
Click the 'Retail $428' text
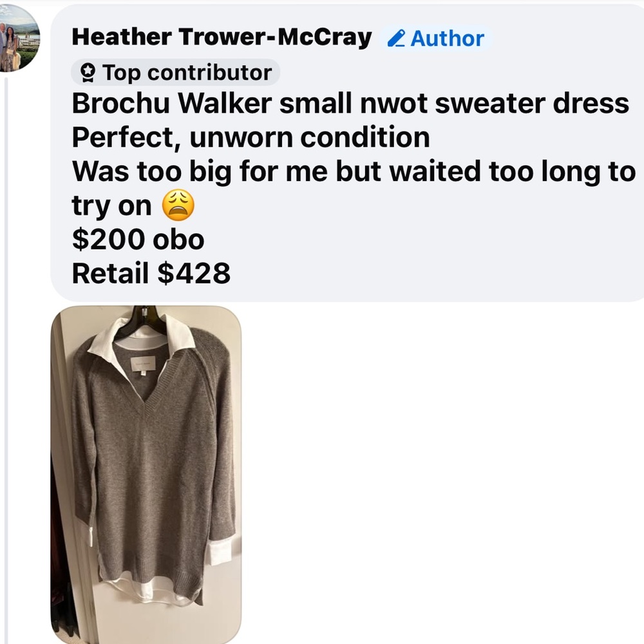pyautogui.click(x=151, y=274)
